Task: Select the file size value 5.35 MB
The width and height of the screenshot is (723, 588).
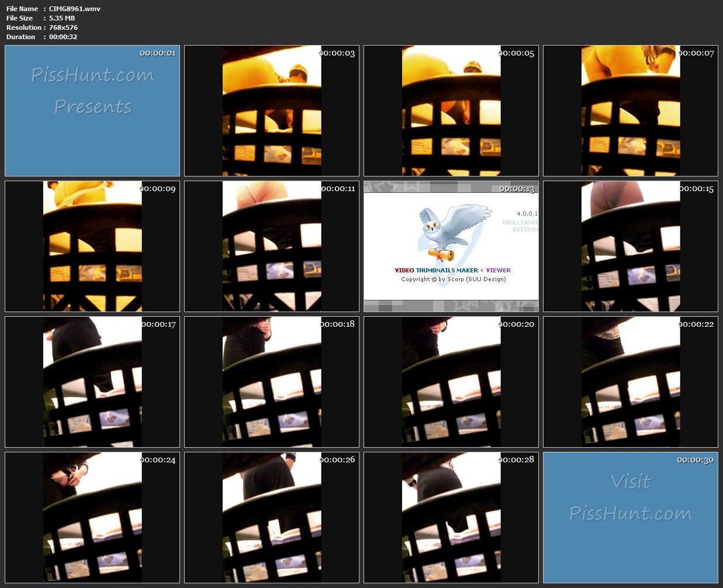Action: (62, 18)
